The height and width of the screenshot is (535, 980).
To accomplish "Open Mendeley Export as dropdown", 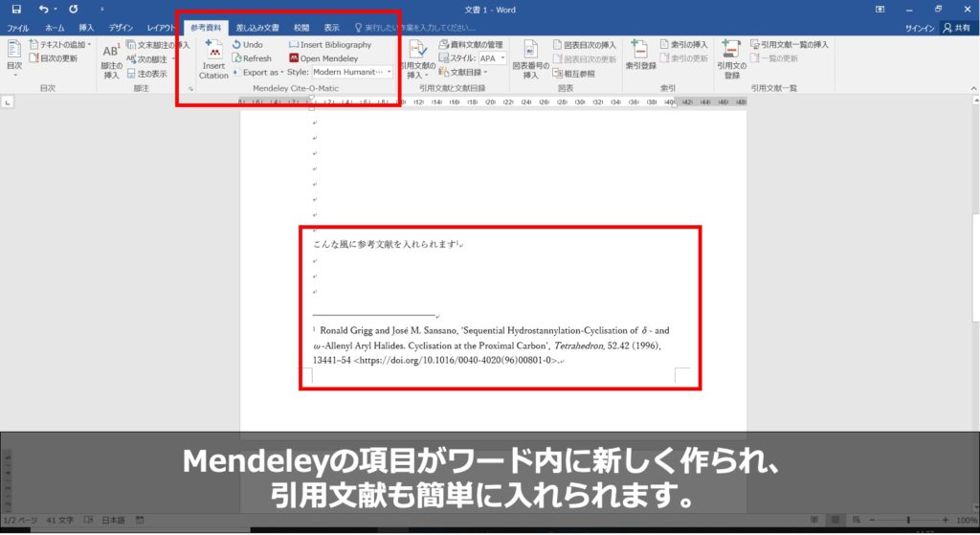I will tap(258, 72).
